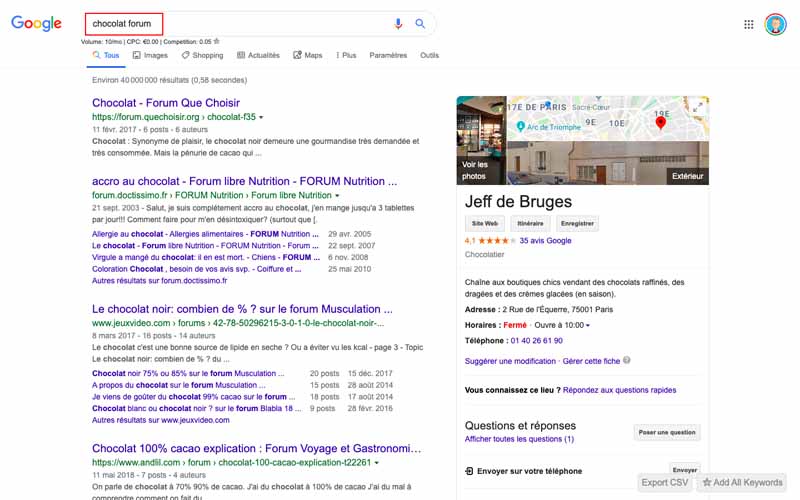Click the Google logo
The width and height of the screenshot is (800, 500).
[x=36, y=23]
